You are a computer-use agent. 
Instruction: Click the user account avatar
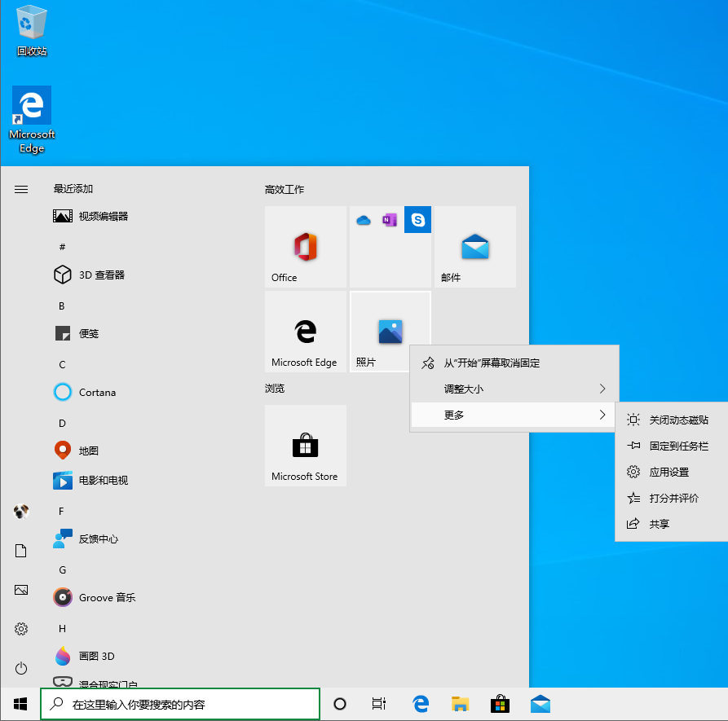[21, 512]
